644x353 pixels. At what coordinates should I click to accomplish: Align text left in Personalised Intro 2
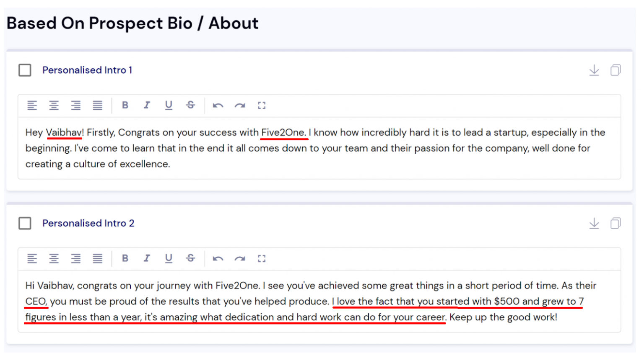pos(32,258)
